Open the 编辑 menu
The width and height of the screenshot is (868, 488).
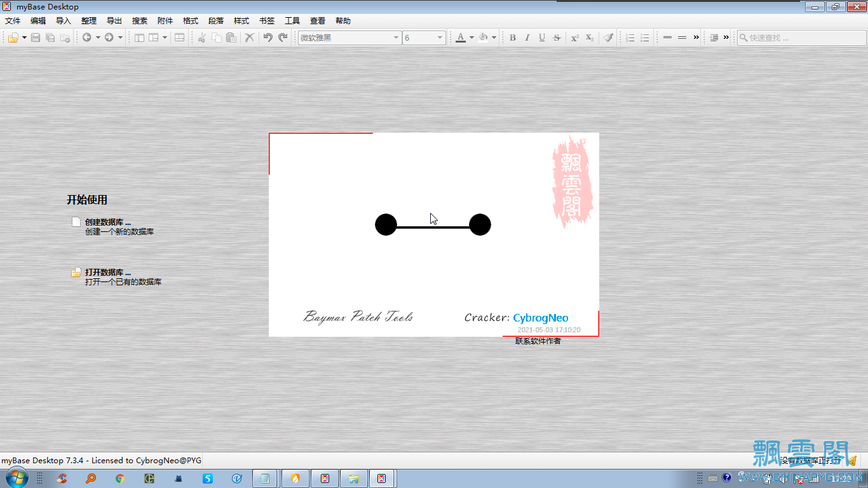pos(38,21)
